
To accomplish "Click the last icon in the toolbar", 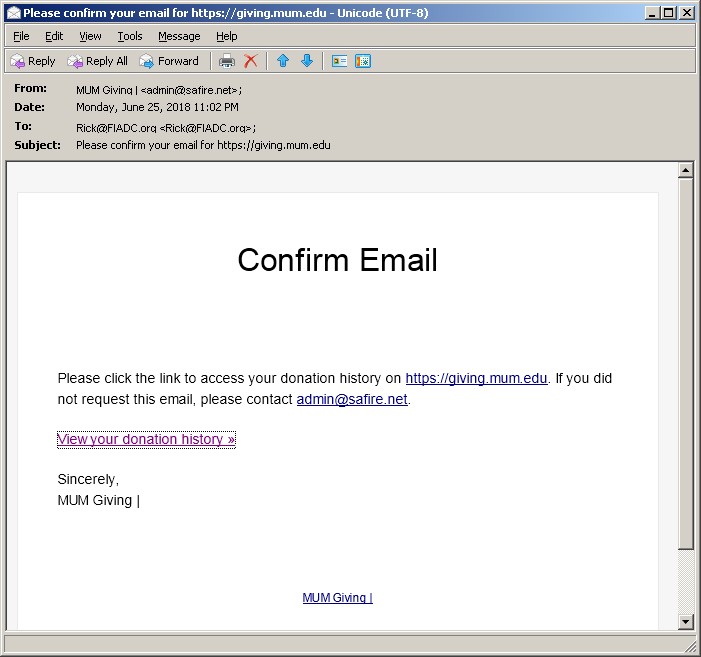I will pos(363,61).
